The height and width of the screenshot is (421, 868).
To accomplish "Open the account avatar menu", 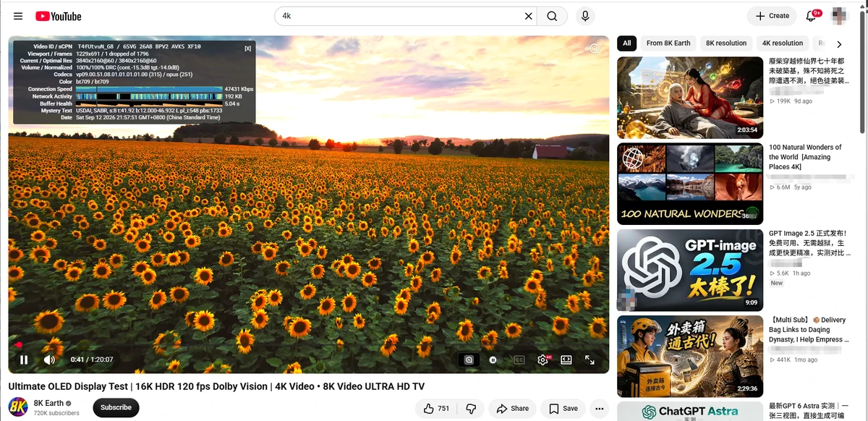I will pyautogui.click(x=839, y=16).
